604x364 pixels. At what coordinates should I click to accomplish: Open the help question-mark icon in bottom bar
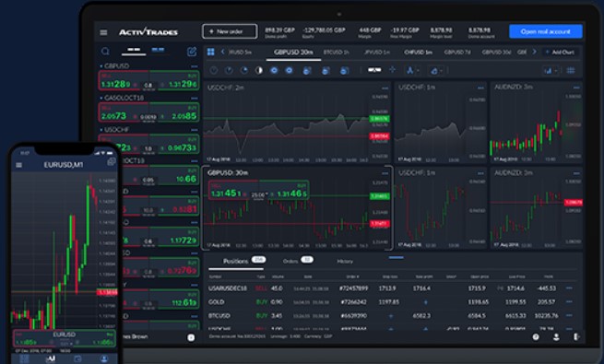pos(536,336)
